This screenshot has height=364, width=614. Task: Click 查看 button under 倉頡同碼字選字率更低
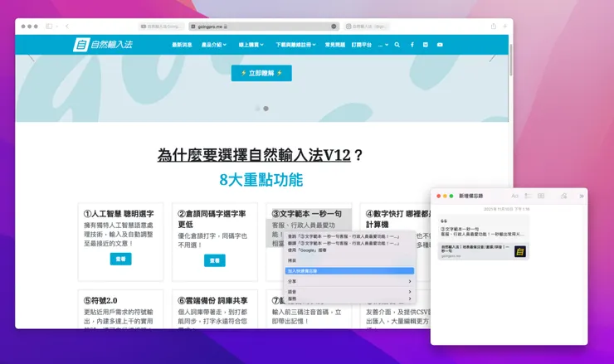pyautogui.click(x=215, y=260)
